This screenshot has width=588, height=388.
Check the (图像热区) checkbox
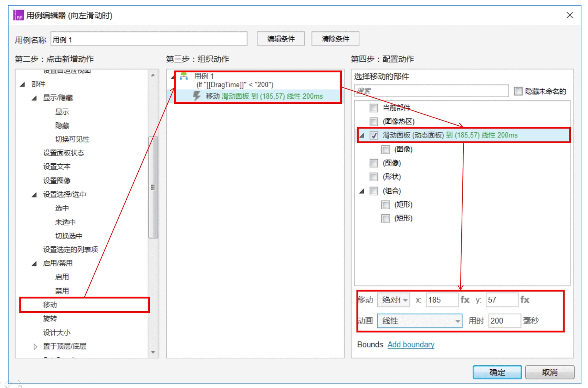(x=374, y=121)
